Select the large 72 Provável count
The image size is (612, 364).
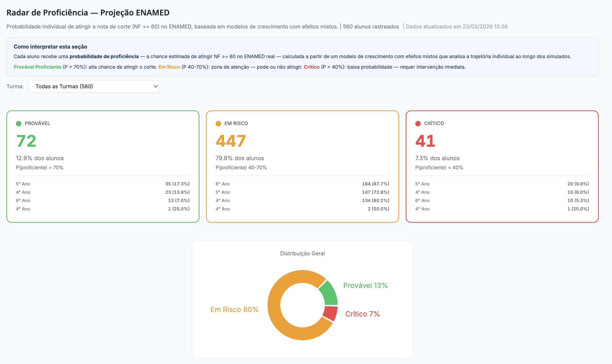tap(26, 141)
